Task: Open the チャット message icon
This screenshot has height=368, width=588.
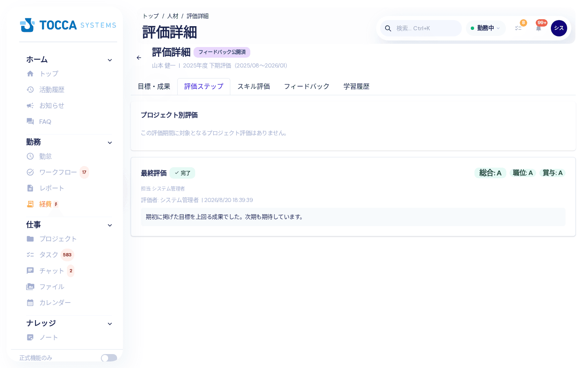Action: coord(30,271)
